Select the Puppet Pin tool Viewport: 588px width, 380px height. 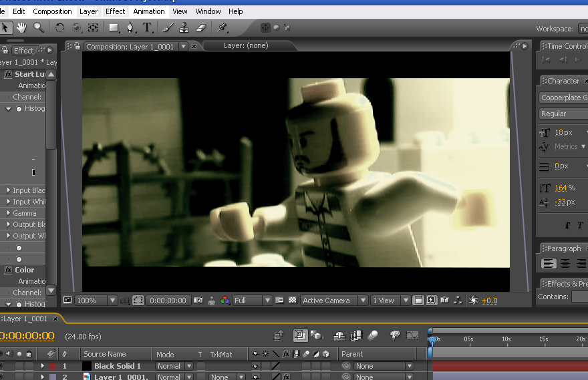pyautogui.click(x=222, y=28)
